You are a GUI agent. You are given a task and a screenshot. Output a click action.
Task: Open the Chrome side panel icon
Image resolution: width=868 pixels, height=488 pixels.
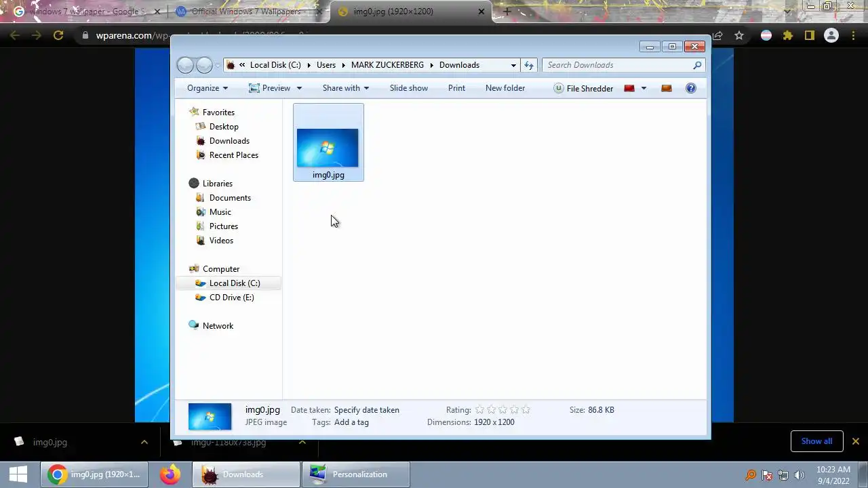click(x=809, y=35)
